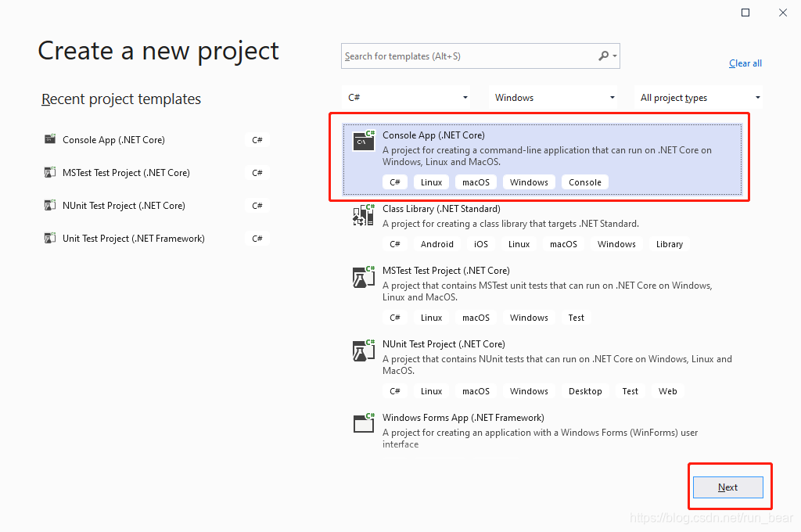The height and width of the screenshot is (532, 801).
Task: Focus the Search for templates field
Action: [480, 56]
